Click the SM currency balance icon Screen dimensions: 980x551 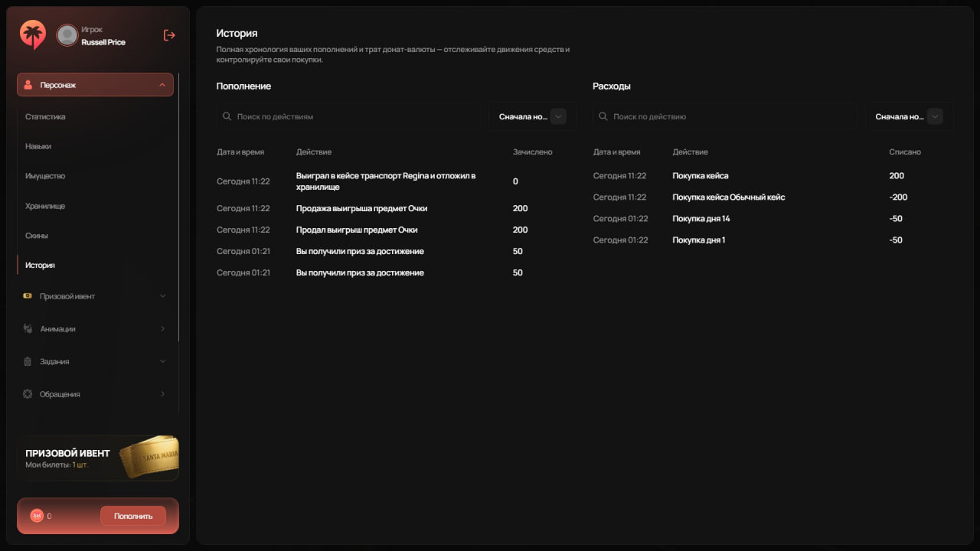point(36,516)
